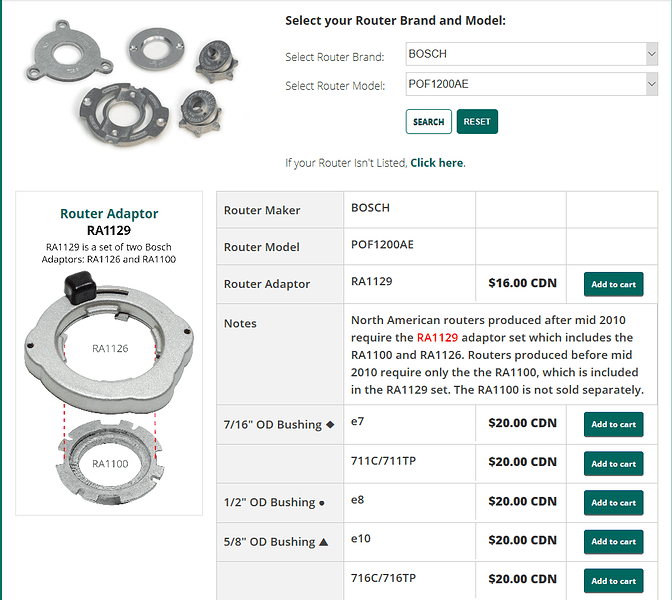
Task: Click the RA1100 adaptor ring image
Action: pyautogui.click(x=110, y=463)
